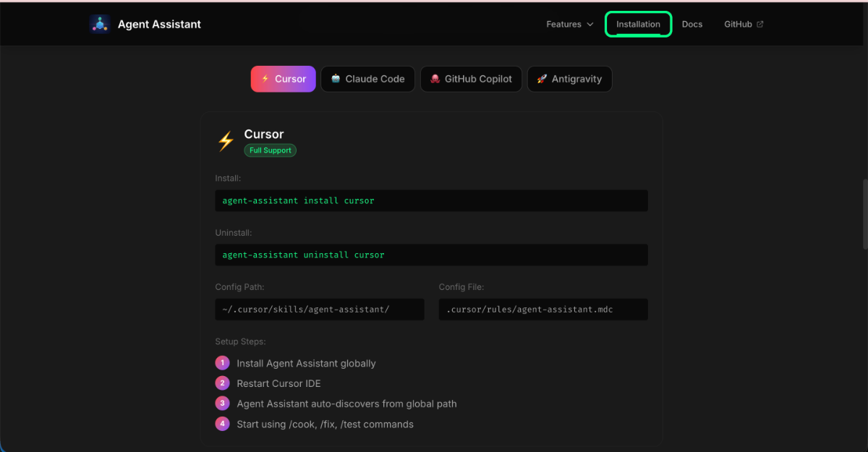Click the numbered badge for setup step 4

[x=222, y=424]
